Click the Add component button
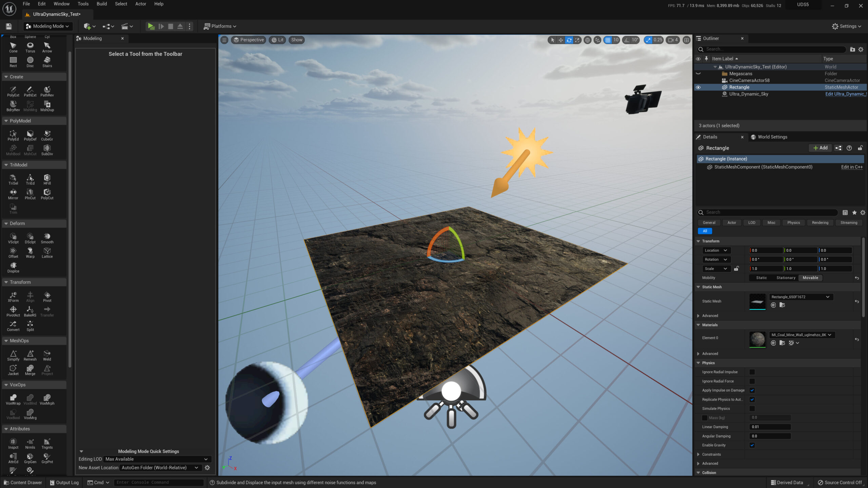Viewport: 868px width, 488px height. pyautogui.click(x=821, y=148)
